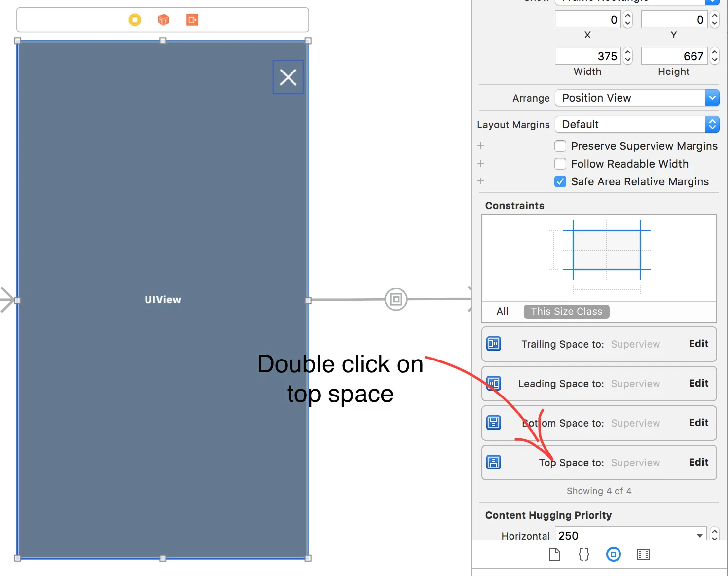Viewport: 728px width, 576px height.
Task: Click the constraints diagram preview
Action: [599, 258]
